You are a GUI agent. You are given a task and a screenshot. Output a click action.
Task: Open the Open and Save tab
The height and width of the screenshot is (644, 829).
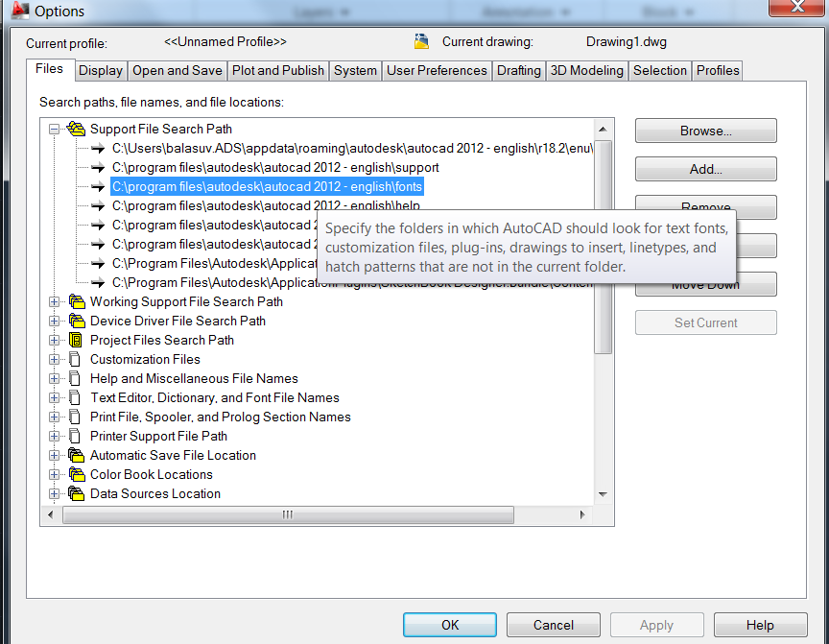[x=178, y=71]
